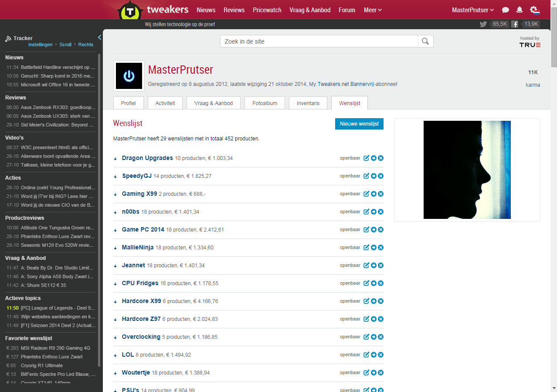Click the Tracker Scroll link
The image size is (557, 392).
(65, 44)
